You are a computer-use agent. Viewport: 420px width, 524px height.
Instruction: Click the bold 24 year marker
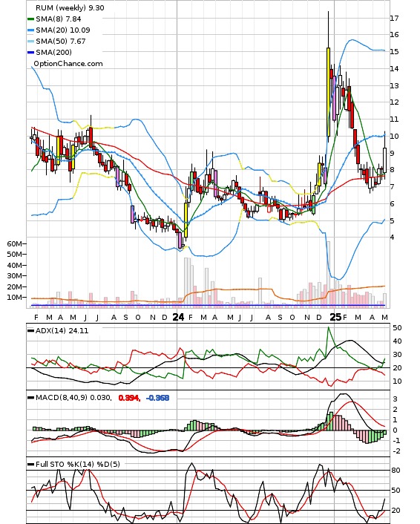point(178,317)
